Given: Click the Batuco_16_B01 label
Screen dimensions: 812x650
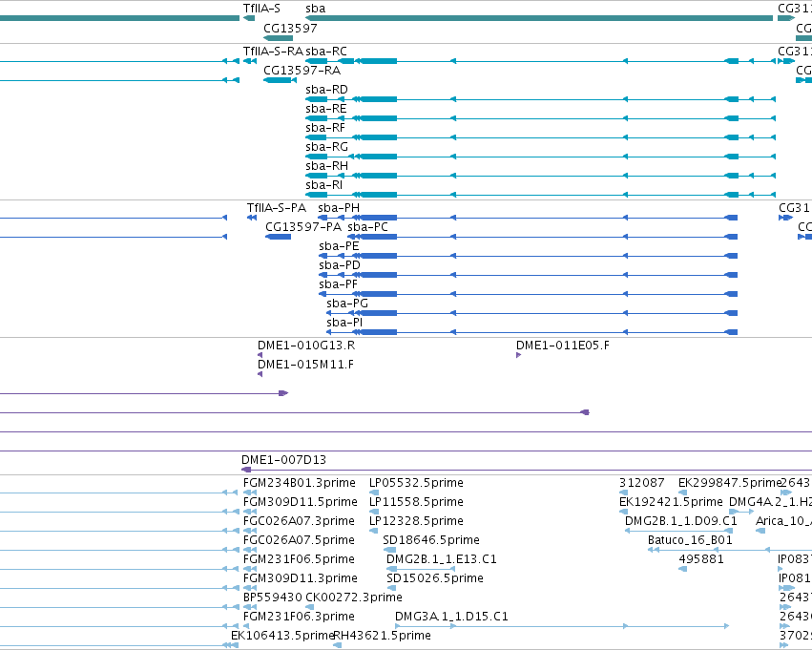Looking at the screenshot, I should pos(690,540).
